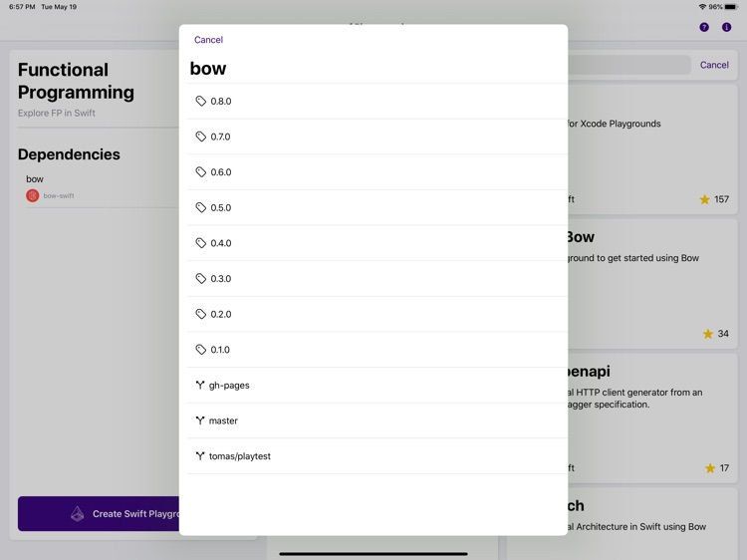747x560 pixels.
Task: Tap the tag icon beside 0.8.0
Action: coord(200,101)
